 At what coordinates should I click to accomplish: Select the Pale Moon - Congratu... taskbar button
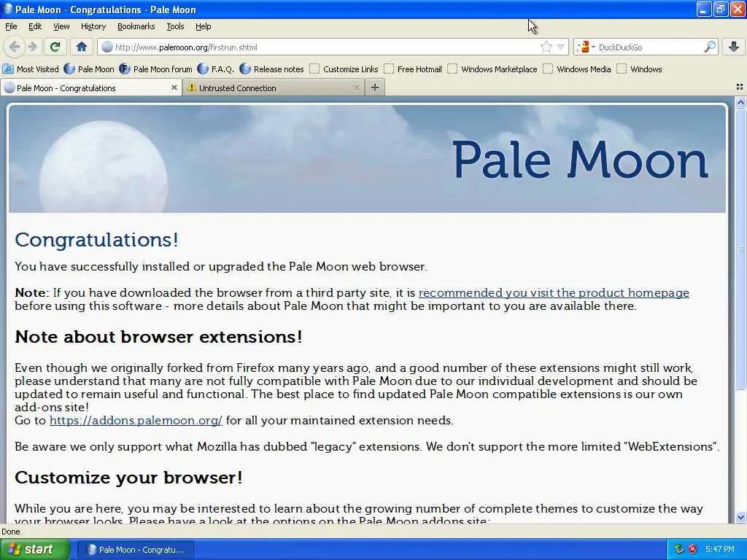click(x=135, y=550)
